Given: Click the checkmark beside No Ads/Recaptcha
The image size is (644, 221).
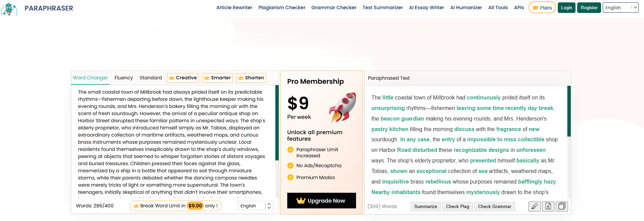Looking at the screenshot, I should tap(290, 165).
